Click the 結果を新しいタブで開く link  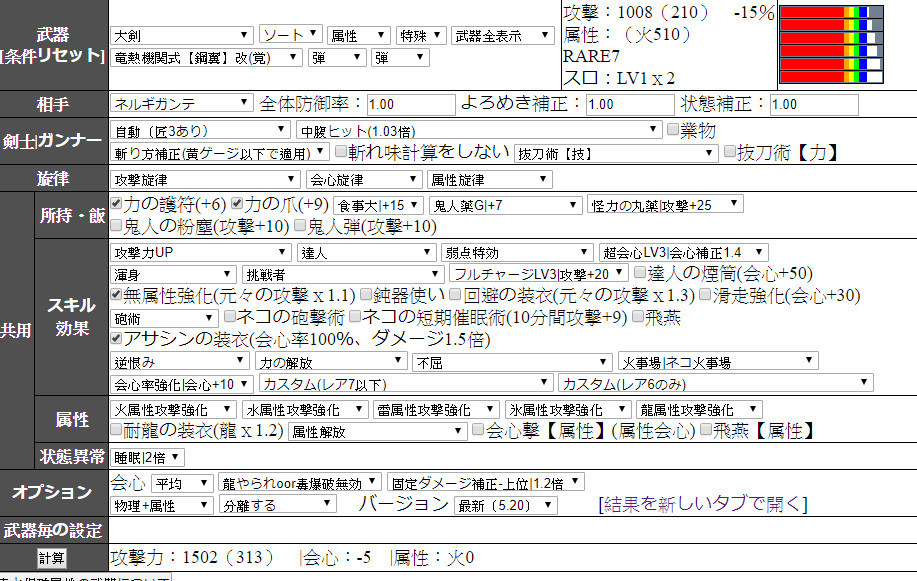pyautogui.click(x=703, y=504)
